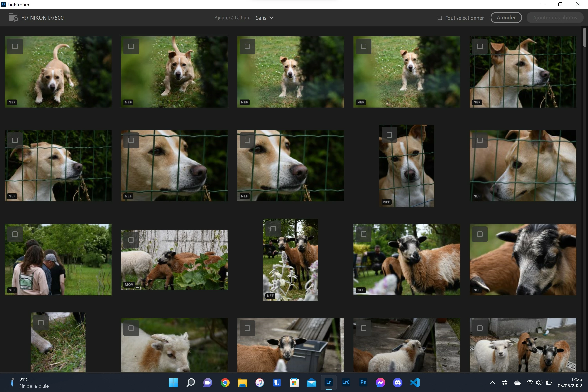Open Google Chrome from taskbar
This screenshot has width=588, height=392.
click(225, 383)
